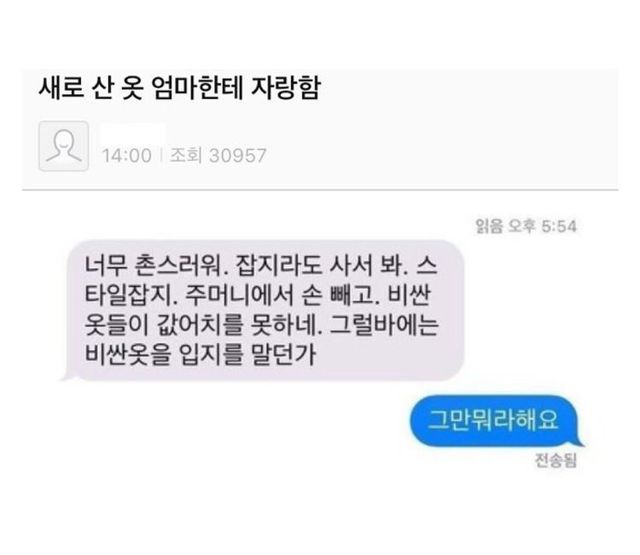Click the post time 14:00
The width and height of the screenshot is (640, 555).
(x=127, y=156)
